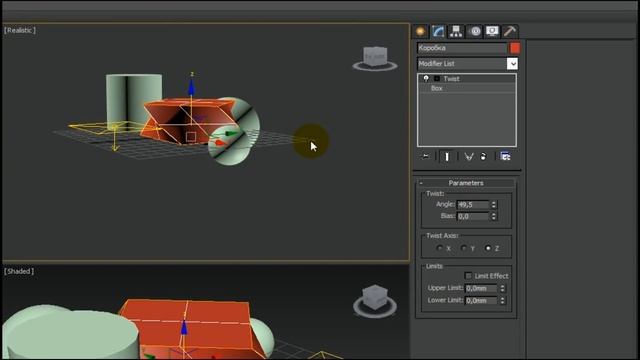Image resolution: width=640 pixels, height=360 pixels.
Task: Click the Lower Limit value field
Action: (x=481, y=300)
